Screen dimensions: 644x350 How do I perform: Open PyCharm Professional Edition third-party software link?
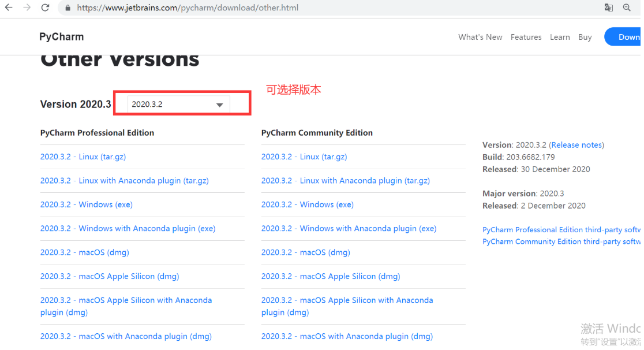click(561, 229)
